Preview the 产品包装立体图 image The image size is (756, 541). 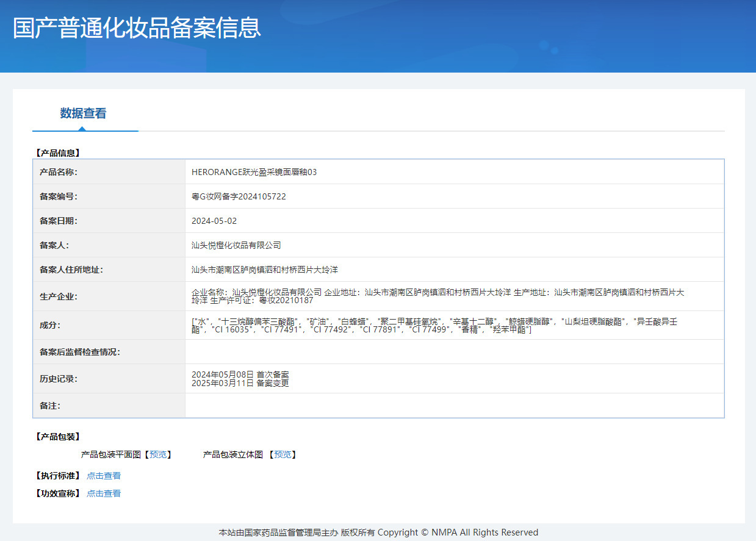pos(283,454)
